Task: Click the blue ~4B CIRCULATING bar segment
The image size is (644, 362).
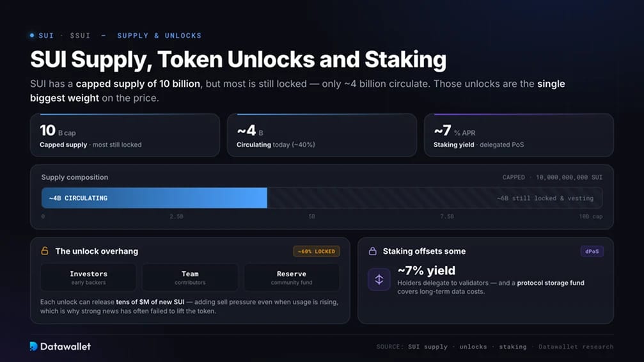Action: click(154, 198)
